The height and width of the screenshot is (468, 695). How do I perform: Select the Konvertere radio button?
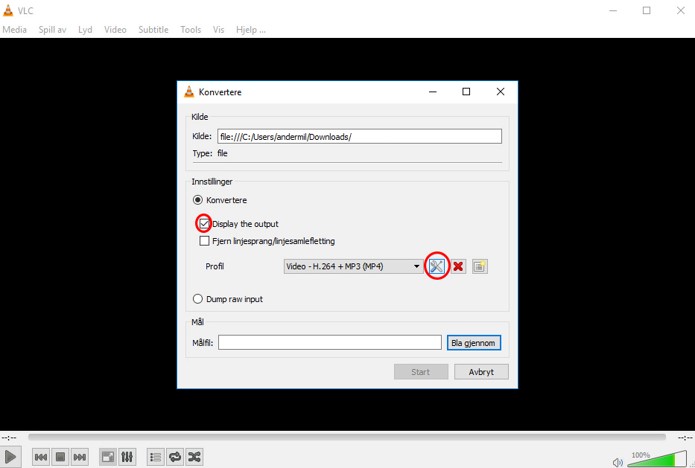(198, 200)
